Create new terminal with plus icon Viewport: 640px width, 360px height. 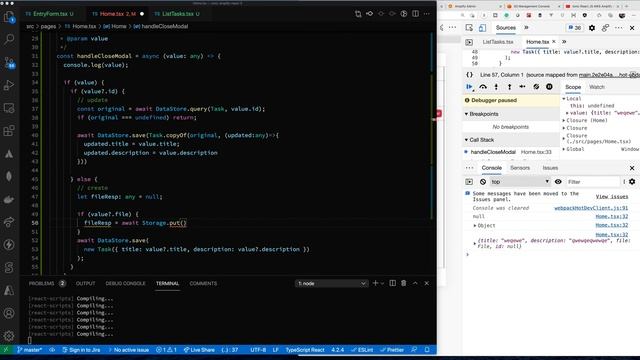click(375, 283)
